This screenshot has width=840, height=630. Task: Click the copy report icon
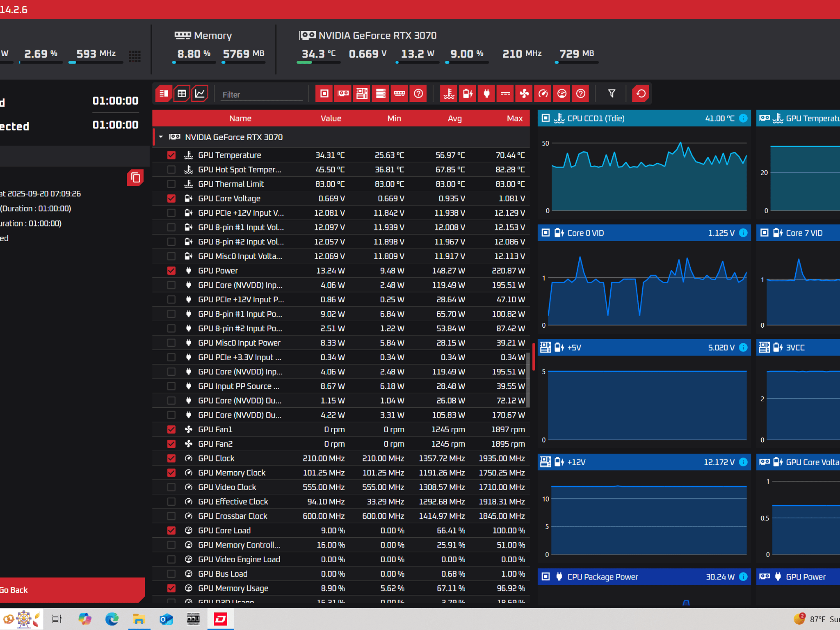pyautogui.click(x=135, y=178)
